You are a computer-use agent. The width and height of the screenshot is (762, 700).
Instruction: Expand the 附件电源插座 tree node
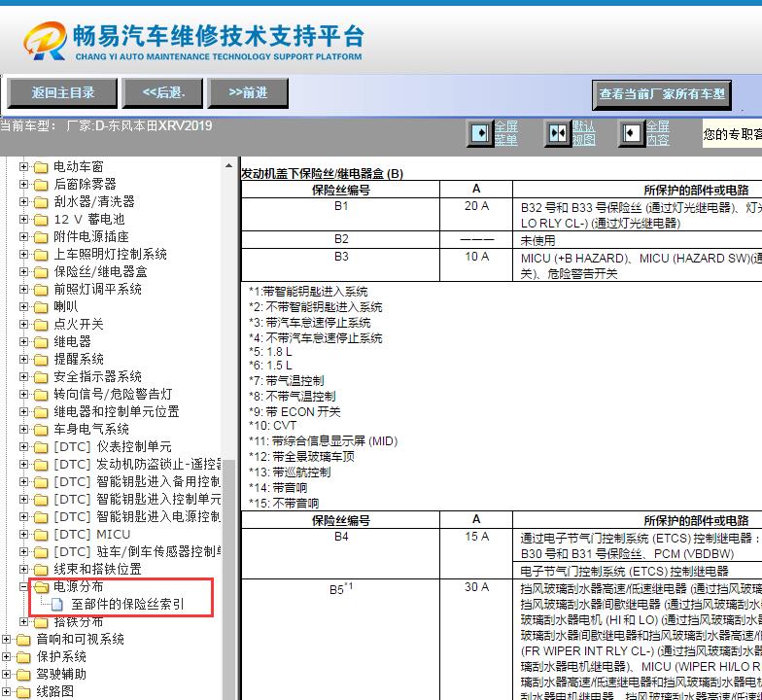tap(23, 237)
